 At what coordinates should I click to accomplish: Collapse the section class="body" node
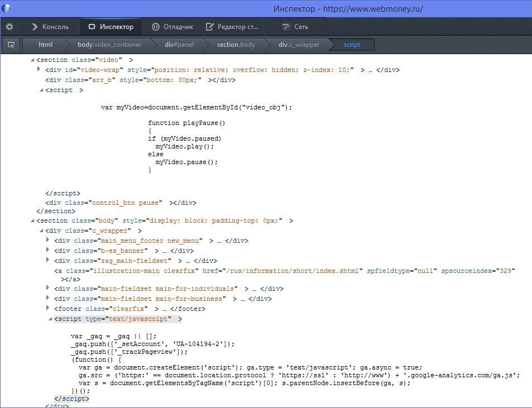(x=32, y=221)
